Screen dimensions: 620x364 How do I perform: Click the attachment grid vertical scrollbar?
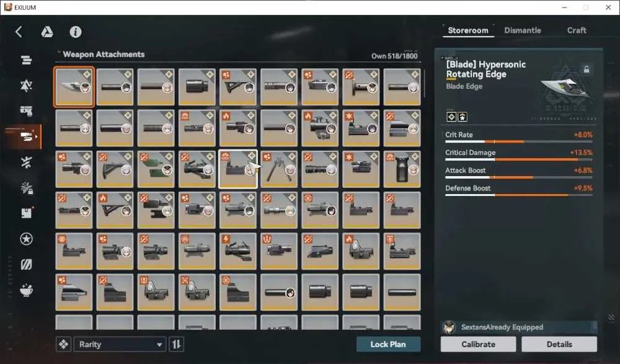click(424, 84)
